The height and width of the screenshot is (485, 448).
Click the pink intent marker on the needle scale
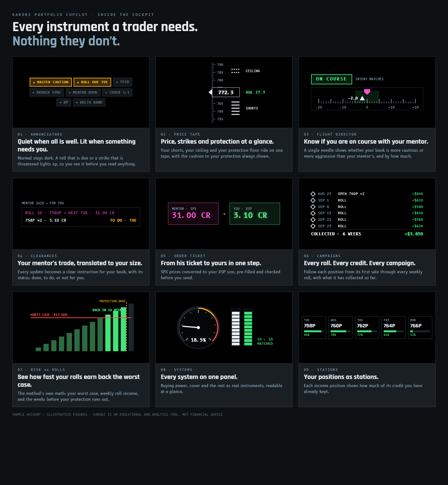coord(367,92)
